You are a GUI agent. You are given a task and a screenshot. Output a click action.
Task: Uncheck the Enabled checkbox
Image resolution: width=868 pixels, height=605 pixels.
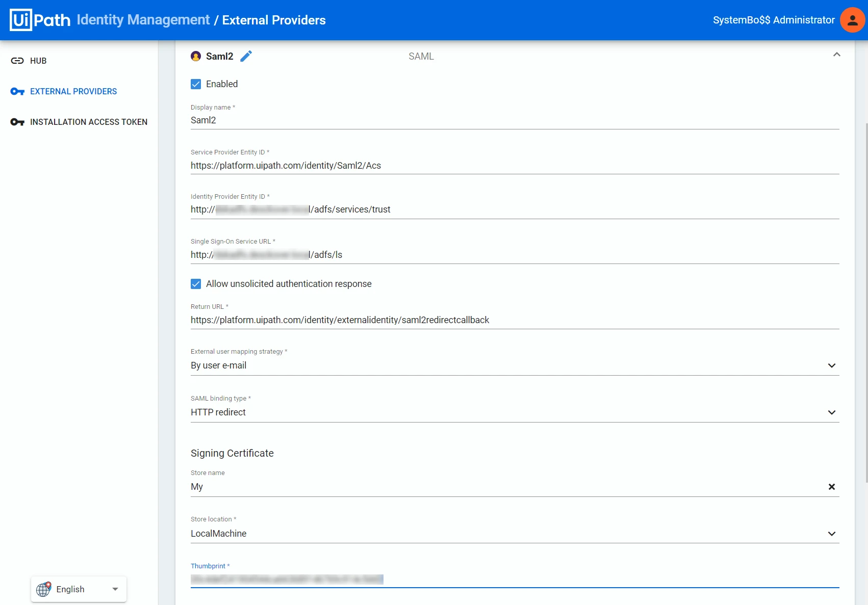point(196,84)
